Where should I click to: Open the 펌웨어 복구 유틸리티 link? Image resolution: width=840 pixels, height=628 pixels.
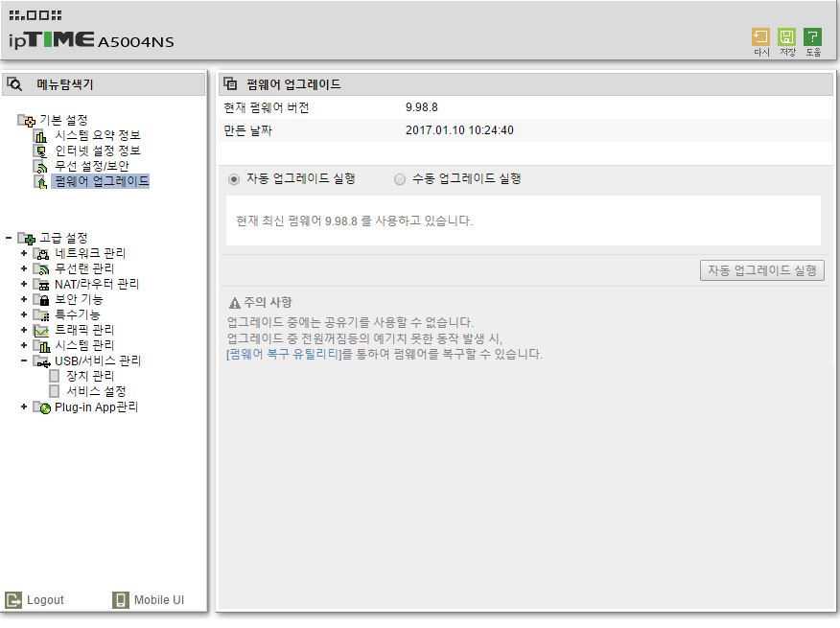(284, 354)
